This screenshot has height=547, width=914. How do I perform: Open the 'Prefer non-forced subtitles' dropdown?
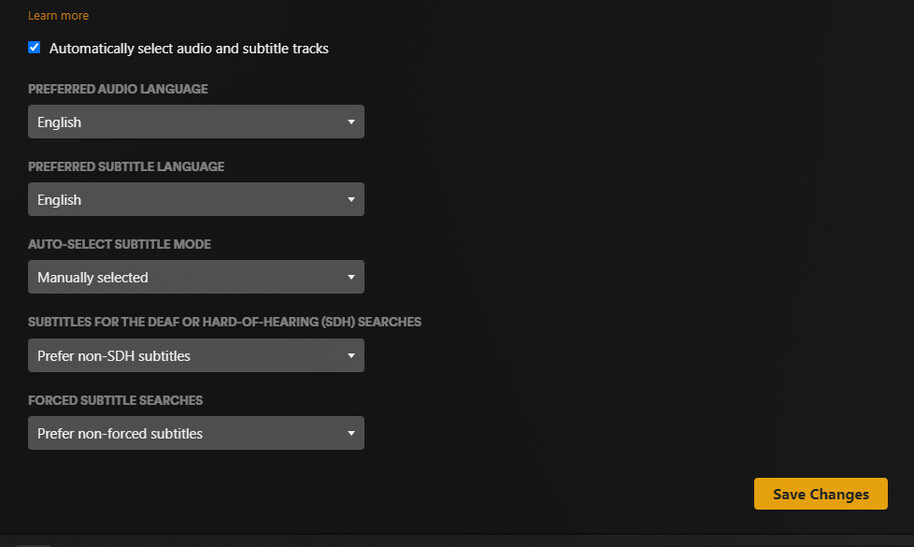[x=196, y=433]
